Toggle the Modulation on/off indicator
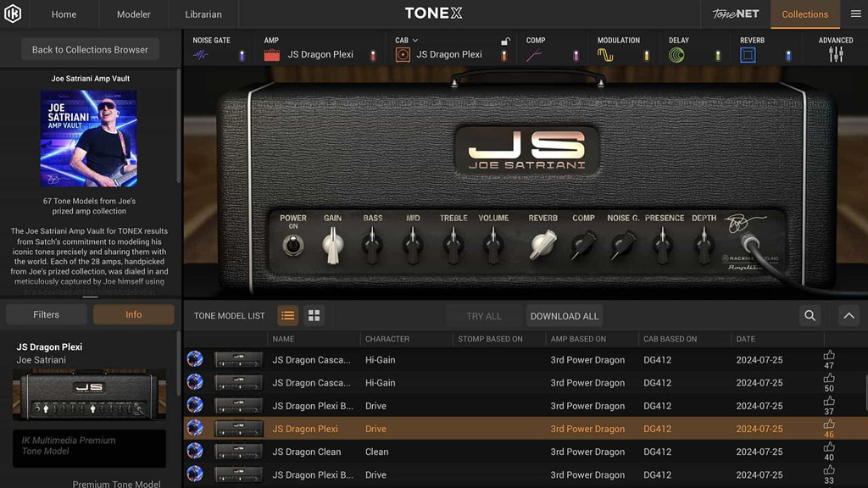868x488 pixels. (x=646, y=55)
